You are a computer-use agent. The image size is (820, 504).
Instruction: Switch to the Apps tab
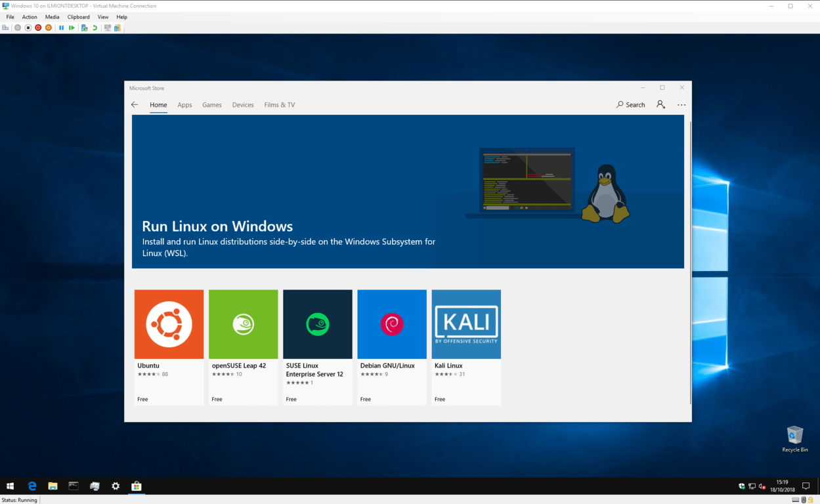tap(184, 105)
